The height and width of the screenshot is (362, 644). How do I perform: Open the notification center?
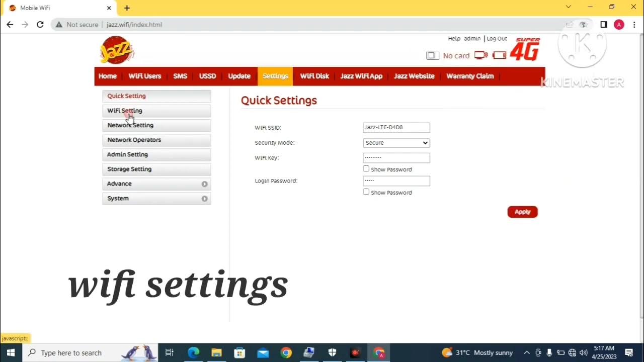629,352
